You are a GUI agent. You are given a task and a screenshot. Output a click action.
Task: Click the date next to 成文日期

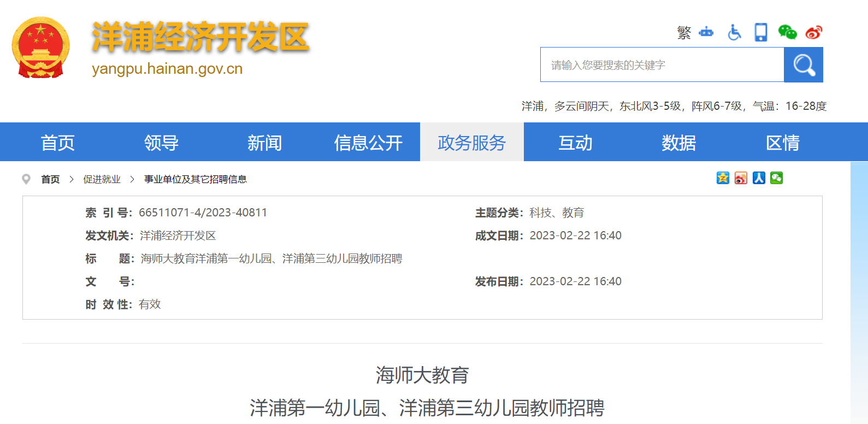pyautogui.click(x=576, y=235)
